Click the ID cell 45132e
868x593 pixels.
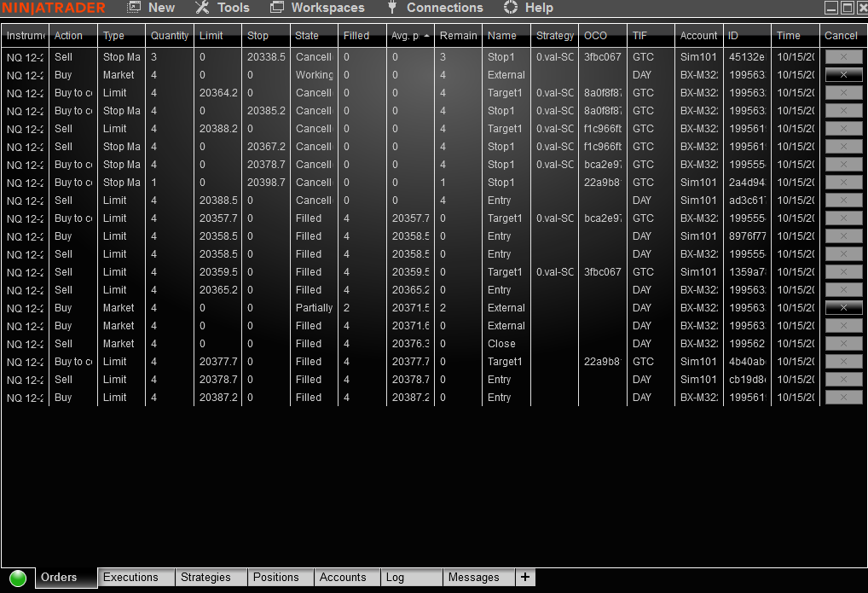pyautogui.click(x=747, y=57)
